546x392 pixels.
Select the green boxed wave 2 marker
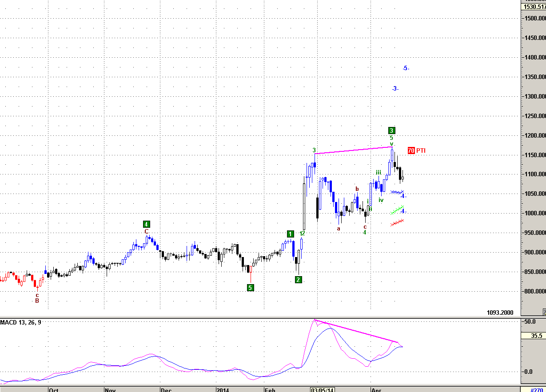click(299, 279)
